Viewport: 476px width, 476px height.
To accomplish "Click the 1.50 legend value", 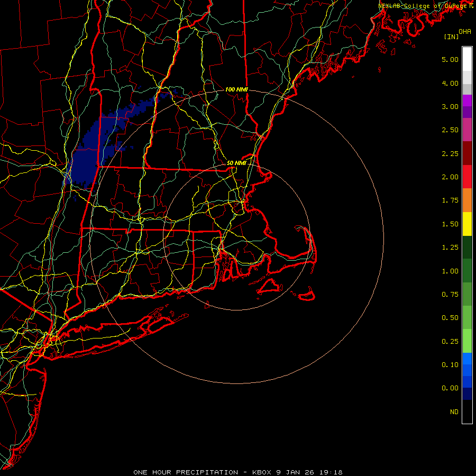I will tap(450, 224).
